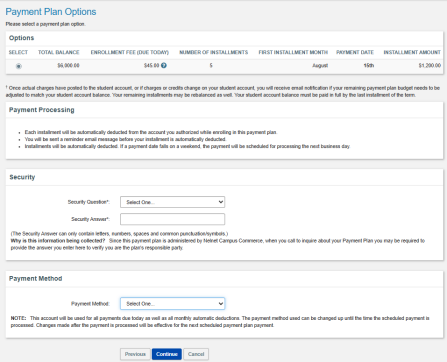Click the Cancel button
447x362 pixels.
pyautogui.click(x=196, y=354)
